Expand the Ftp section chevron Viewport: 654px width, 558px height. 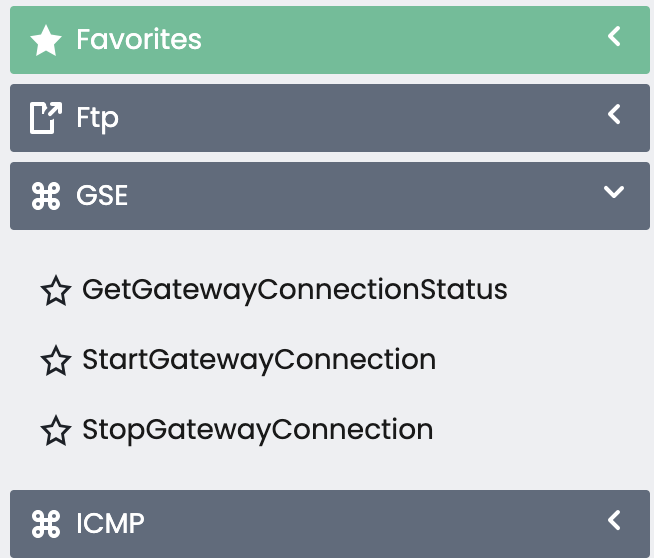614,114
